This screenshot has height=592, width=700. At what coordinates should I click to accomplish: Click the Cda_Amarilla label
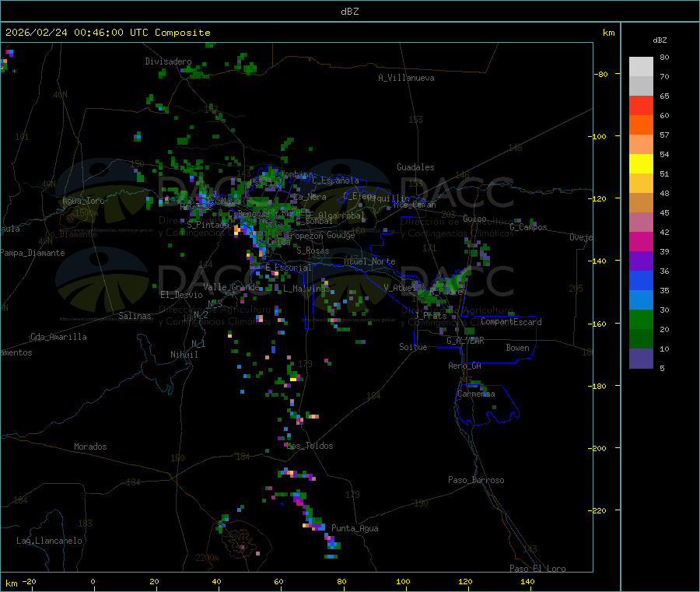pos(58,337)
